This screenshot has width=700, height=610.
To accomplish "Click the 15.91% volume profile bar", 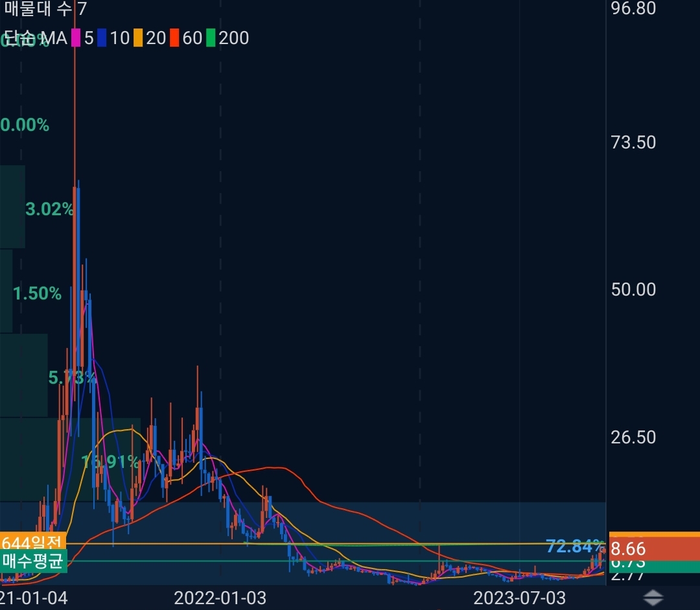I will (110, 461).
